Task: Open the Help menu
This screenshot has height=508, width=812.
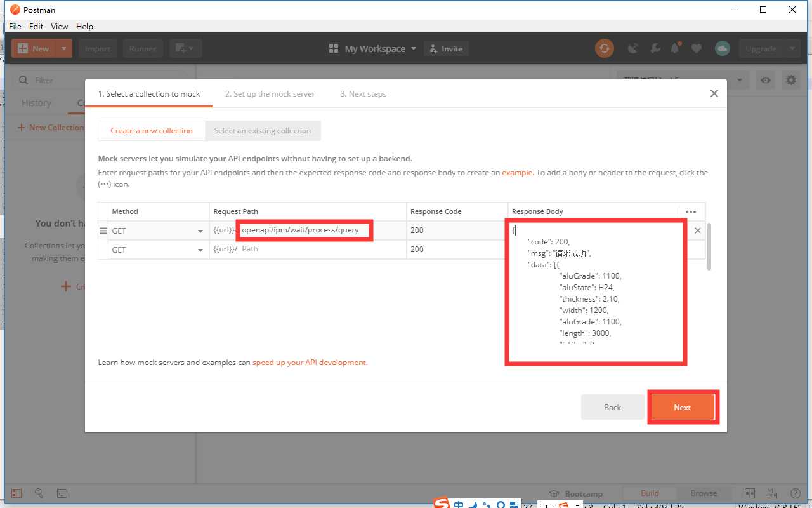Action: (x=84, y=26)
